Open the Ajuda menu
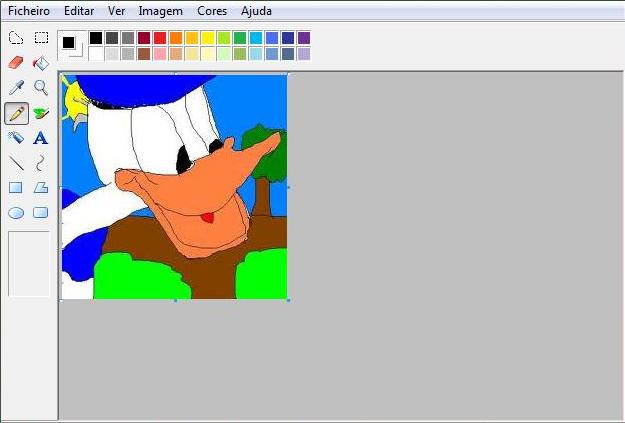Viewport: 625px width, 423px height. [x=256, y=11]
